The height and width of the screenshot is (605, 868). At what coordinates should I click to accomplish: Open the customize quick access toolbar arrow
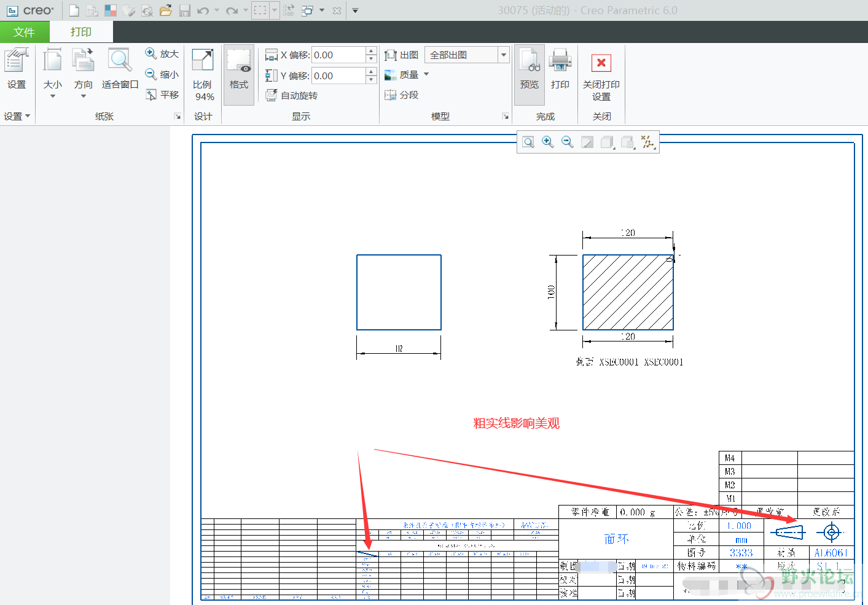[355, 10]
